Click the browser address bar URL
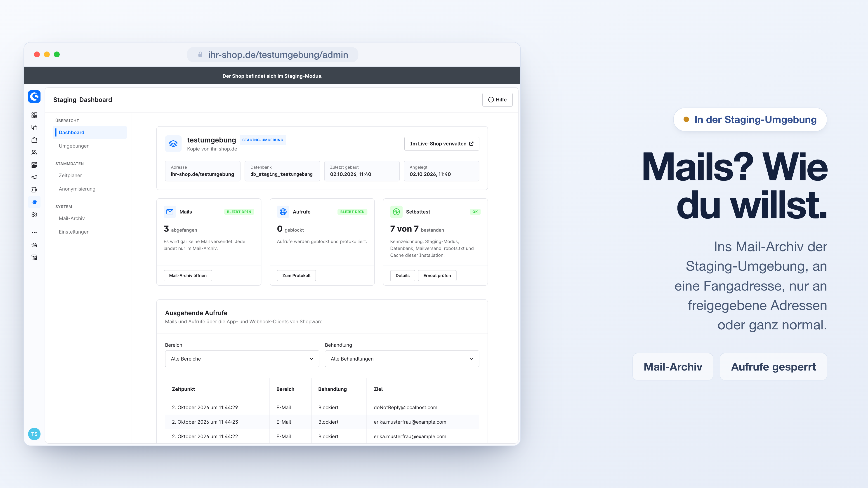The image size is (868, 488). 273,54
